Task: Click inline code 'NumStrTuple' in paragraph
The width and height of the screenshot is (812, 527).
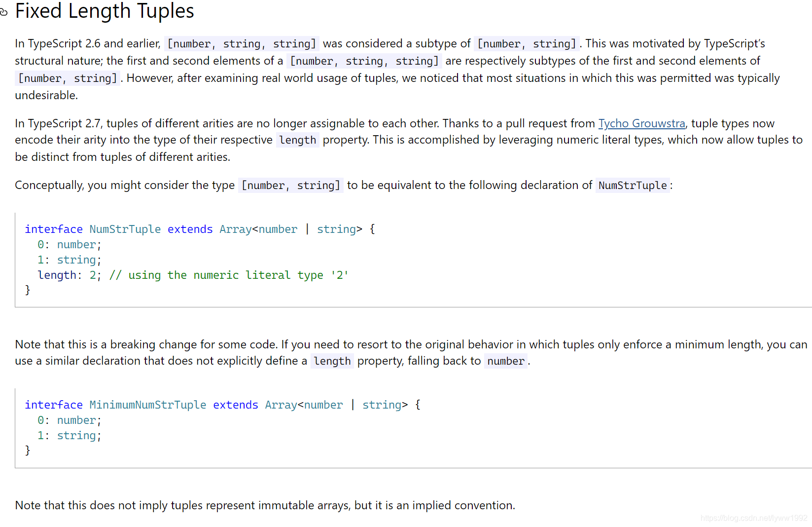Action: coord(633,186)
